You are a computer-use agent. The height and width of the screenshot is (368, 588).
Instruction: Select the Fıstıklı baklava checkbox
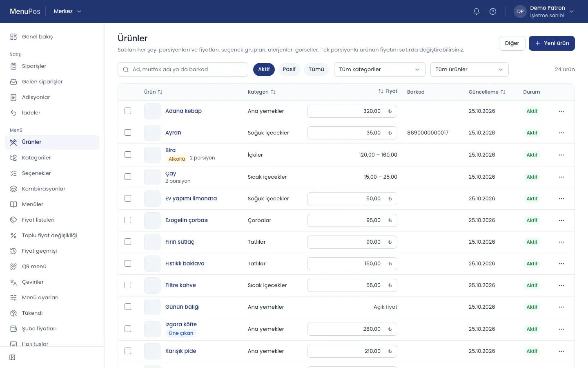coord(128,263)
